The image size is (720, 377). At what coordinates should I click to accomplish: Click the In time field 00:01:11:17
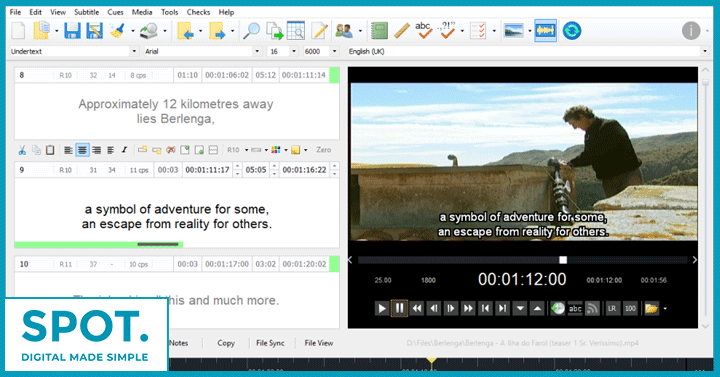tap(208, 170)
